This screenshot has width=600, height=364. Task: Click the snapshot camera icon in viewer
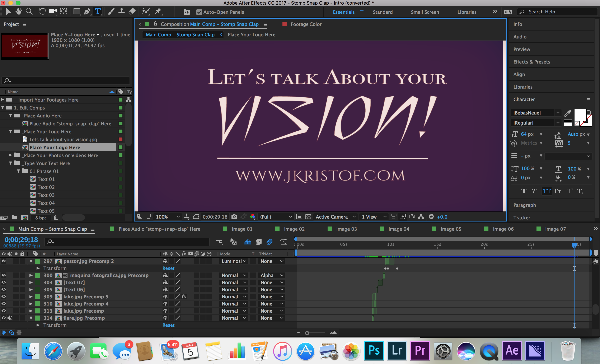234,217
